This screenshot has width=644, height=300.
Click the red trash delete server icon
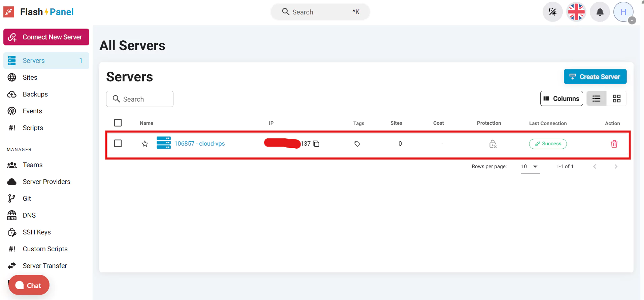pos(614,144)
